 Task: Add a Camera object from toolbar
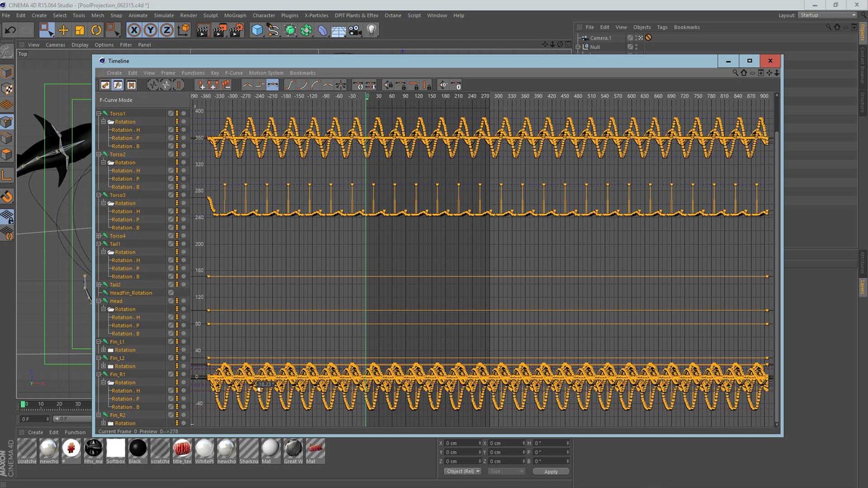point(355,30)
